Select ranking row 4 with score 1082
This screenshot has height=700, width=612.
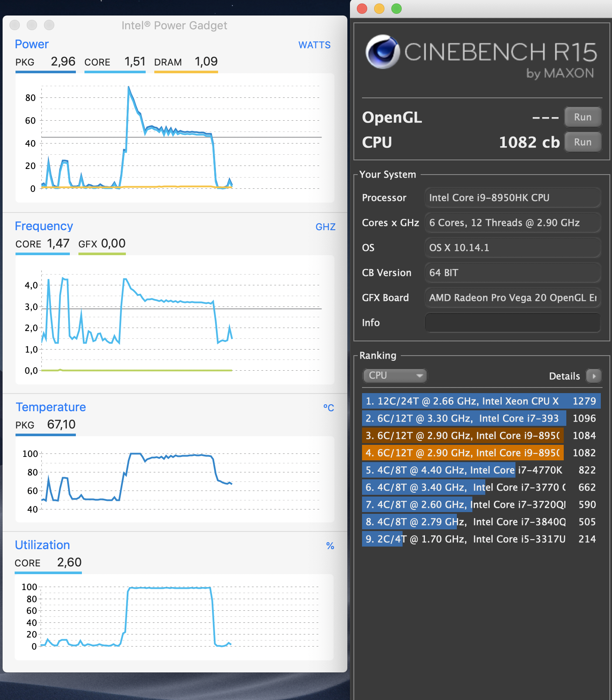[x=481, y=453]
